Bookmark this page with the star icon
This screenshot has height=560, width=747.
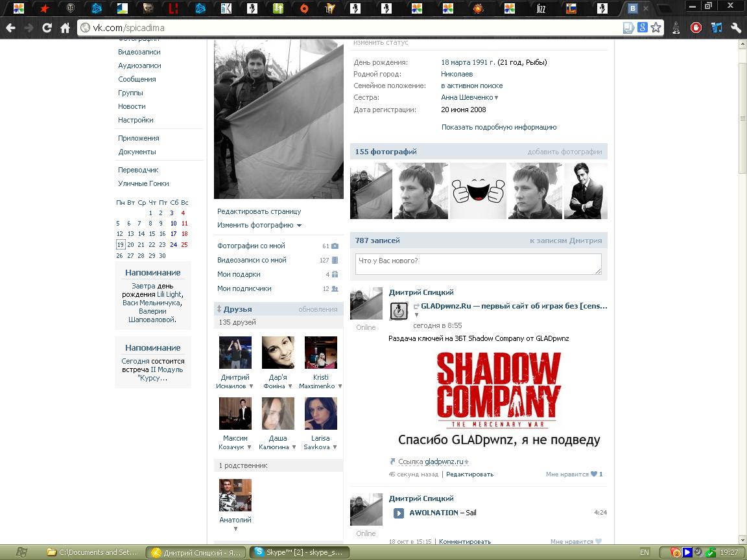[656, 28]
